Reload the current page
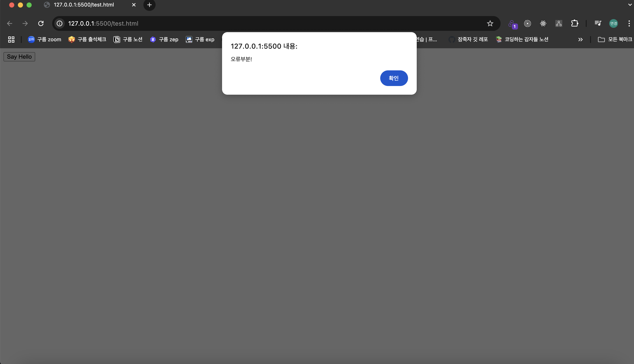The height and width of the screenshot is (364, 634). click(x=41, y=23)
